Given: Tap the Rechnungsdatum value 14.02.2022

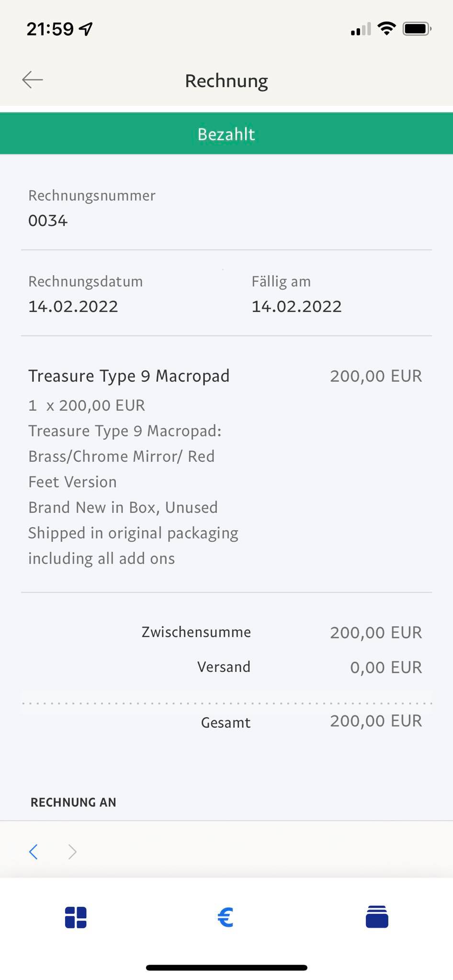Looking at the screenshot, I should tap(73, 306).
